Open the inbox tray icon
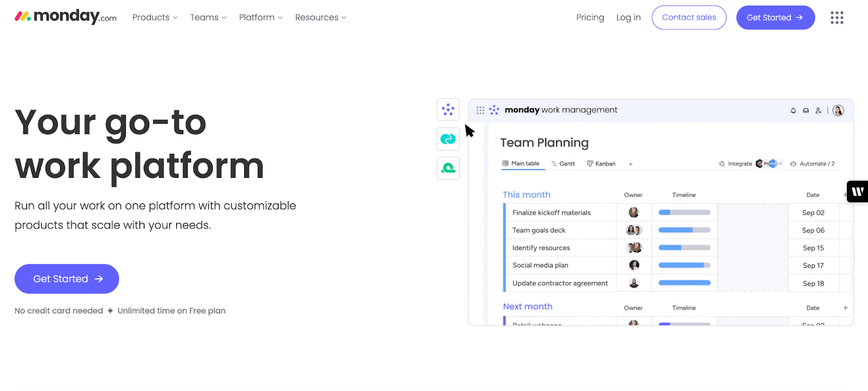This screenshot has width=868, height=391. click(x=806, y=111)
